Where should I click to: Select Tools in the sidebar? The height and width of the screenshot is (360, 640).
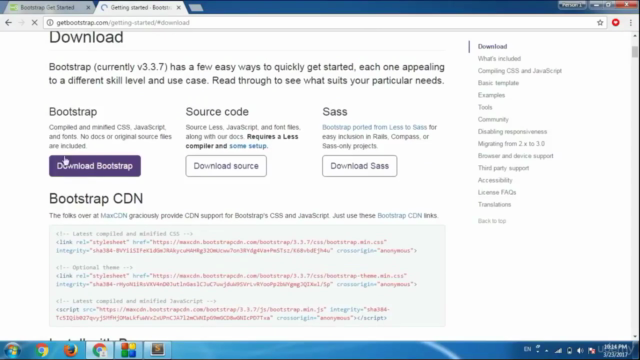[485, 107]
